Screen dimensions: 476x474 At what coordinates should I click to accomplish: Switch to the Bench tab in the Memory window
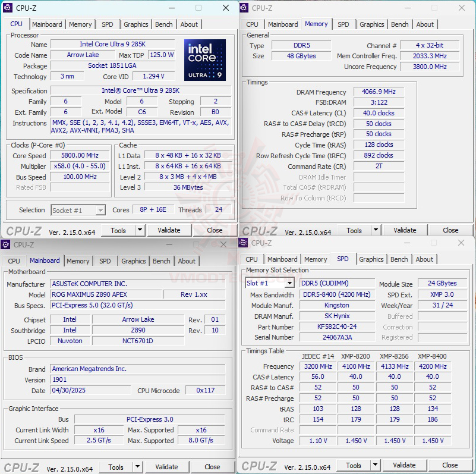[399, 24]
